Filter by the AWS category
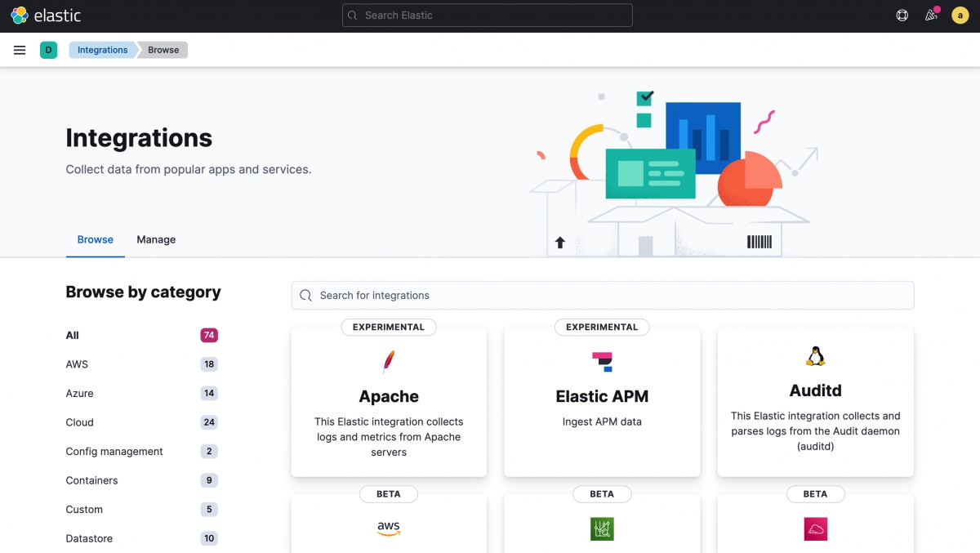980x553 pixels. pyautogui.click(x=77, y=364)
